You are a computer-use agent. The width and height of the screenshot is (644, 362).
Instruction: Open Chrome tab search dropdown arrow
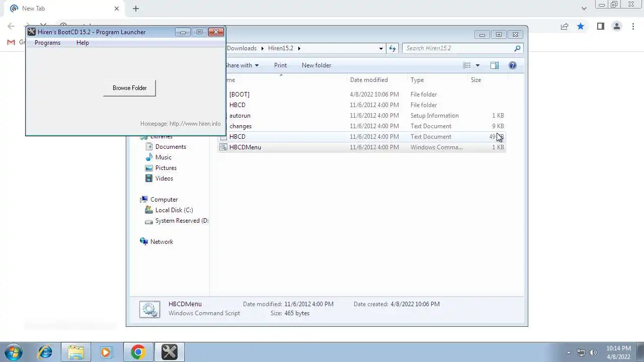tap(584, 9)
